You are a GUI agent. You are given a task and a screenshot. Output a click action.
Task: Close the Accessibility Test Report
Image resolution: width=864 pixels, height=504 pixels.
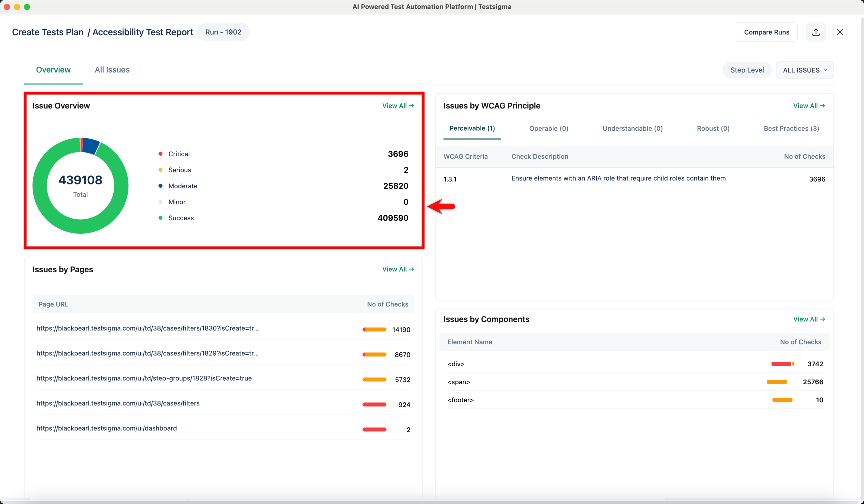[x=840, y=32]
